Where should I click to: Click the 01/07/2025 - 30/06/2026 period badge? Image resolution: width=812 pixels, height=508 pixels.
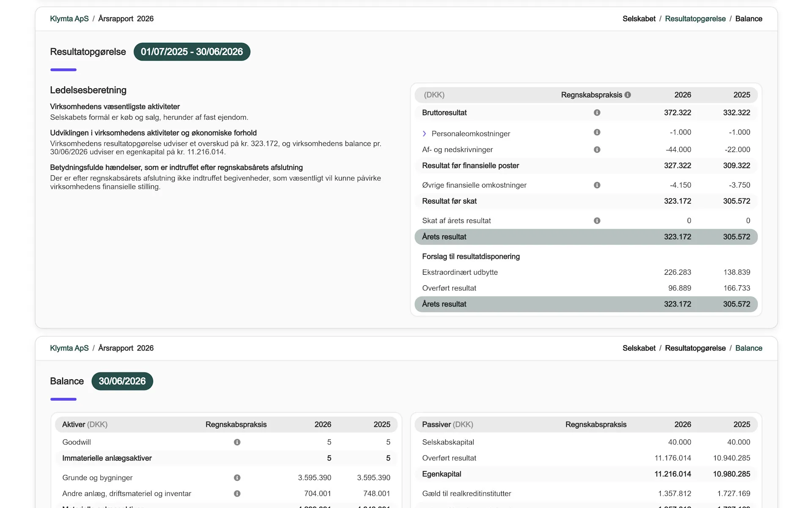pyautogui.click(x=192, y=52)
